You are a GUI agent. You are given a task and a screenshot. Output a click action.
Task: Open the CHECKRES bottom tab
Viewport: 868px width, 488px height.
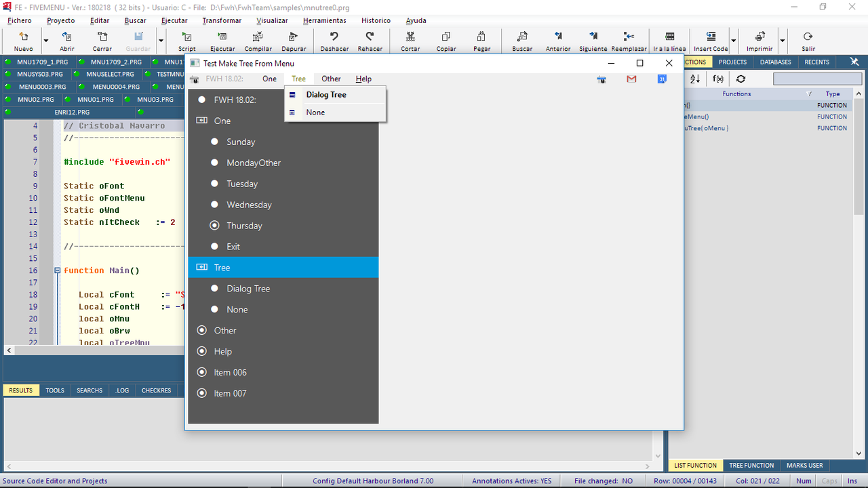pos(156,390)
